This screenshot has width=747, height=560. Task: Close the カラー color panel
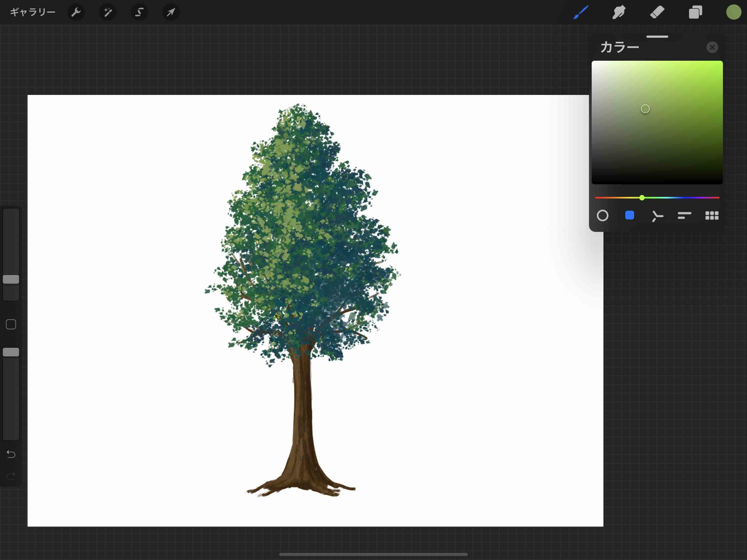[712, 47]
